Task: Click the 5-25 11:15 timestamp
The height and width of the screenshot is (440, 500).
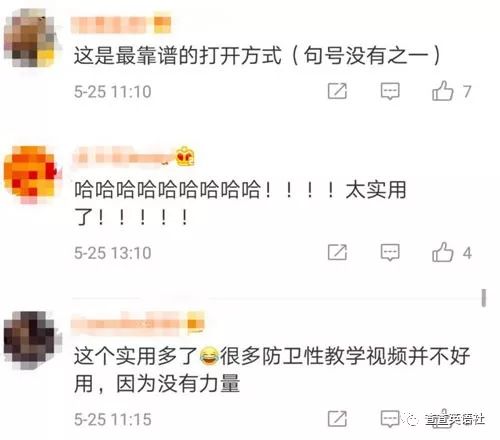Action: point(113,419)
